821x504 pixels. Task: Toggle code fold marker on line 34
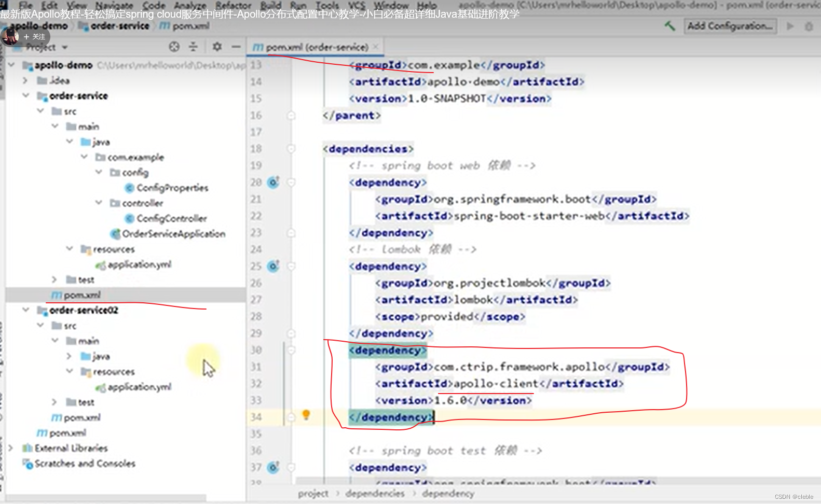291,417
